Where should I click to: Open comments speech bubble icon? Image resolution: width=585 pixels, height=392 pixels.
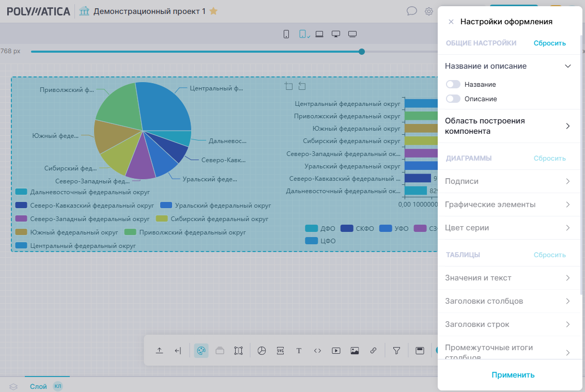[x=412, y=11]
